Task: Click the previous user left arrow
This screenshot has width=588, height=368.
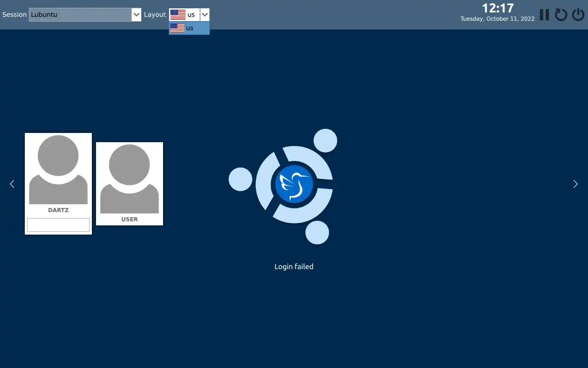Action: pyautogui.click(x=12, y=184)
